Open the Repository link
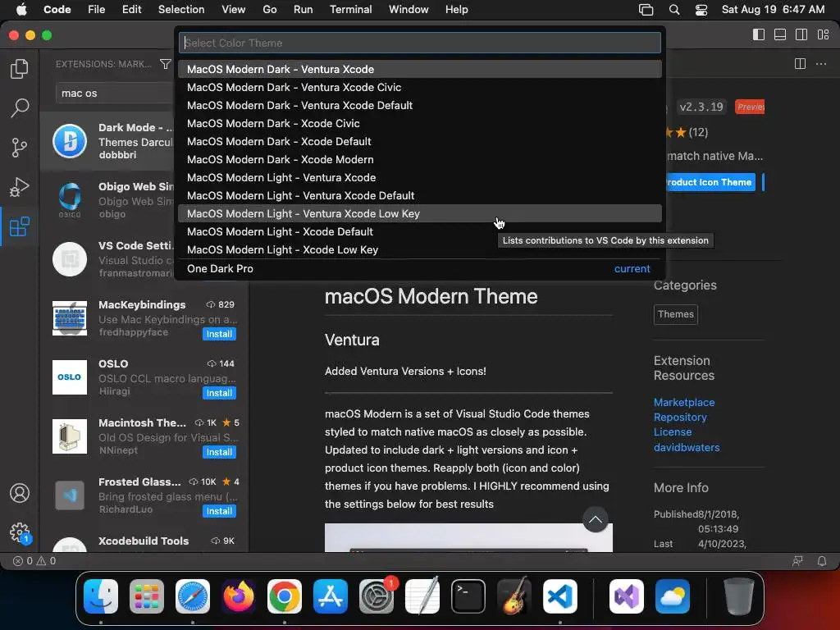 pyautogui.click(x=680, y=418)
